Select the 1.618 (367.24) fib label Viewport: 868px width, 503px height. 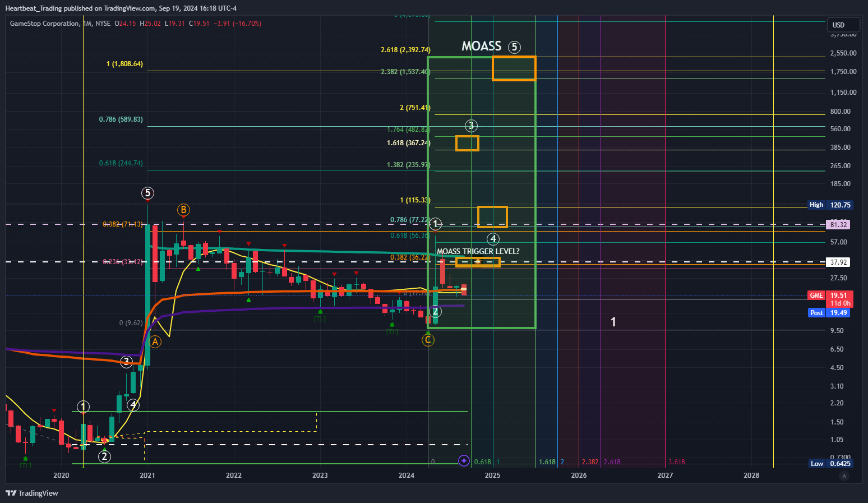[409, 143]
